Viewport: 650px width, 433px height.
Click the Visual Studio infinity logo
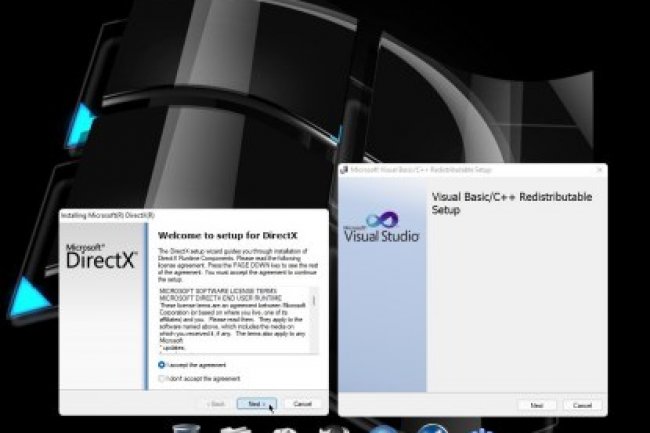tap(383, 220)
